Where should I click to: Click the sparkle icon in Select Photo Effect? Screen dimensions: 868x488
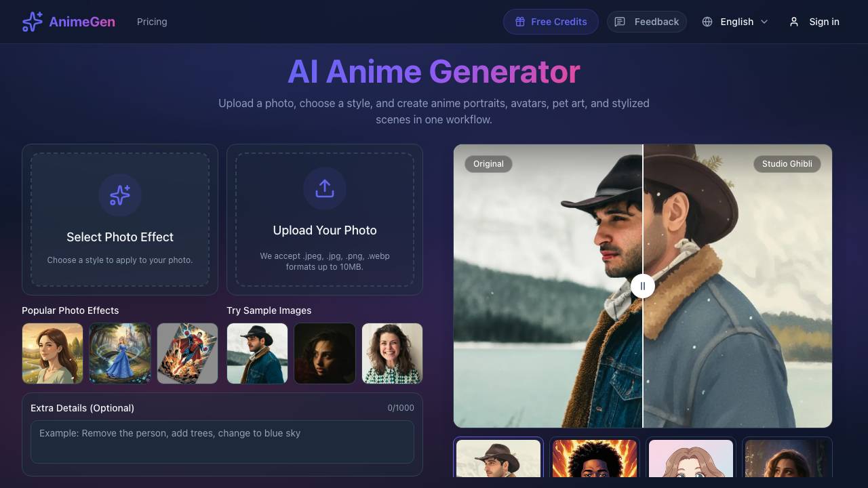120,195
